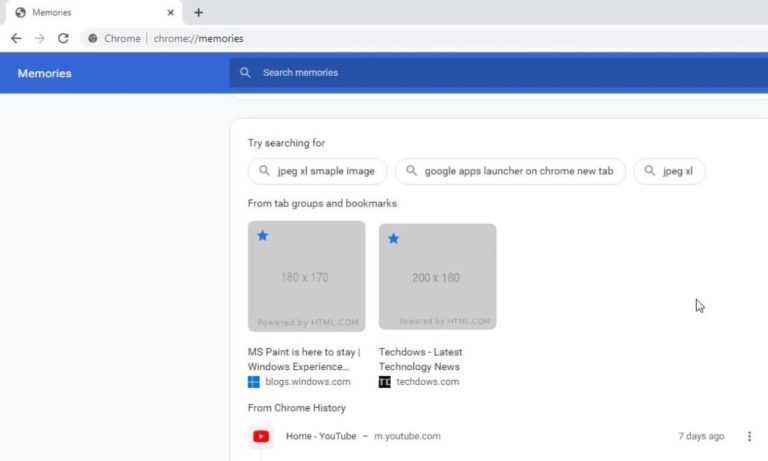768x461 pixels.
Task: Click the browser back arrow
Action: pos(16,38)
